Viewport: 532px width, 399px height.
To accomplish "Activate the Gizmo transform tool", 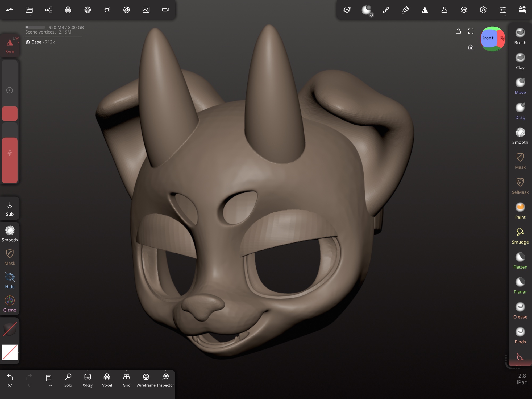I will coord(10,303).
